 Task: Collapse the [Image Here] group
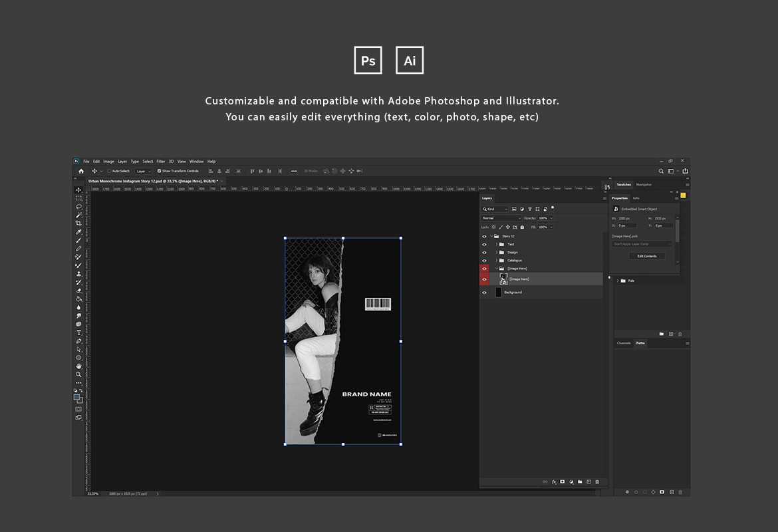coord(496,269)
